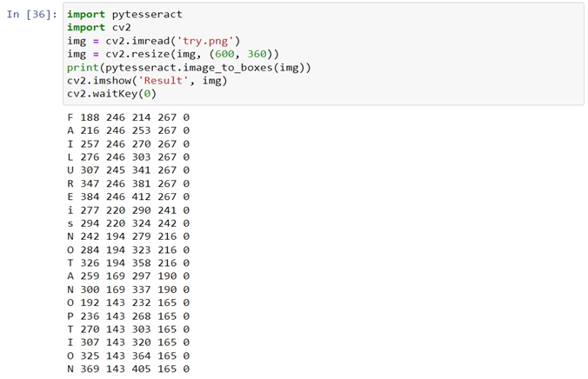Click output row 'i 277 220 290 241 0'
This screenshot has width=588, height=379.
pos(129,210)
